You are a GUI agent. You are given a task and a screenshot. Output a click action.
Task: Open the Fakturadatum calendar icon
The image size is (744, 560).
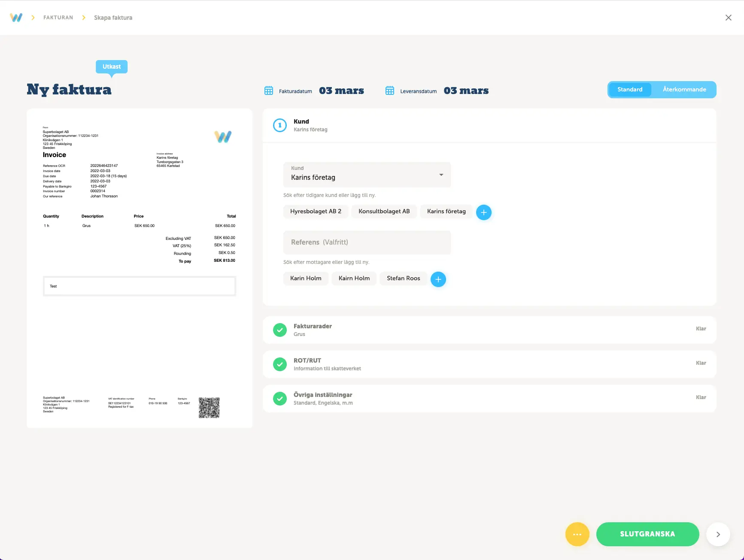(x=269, y=91)
